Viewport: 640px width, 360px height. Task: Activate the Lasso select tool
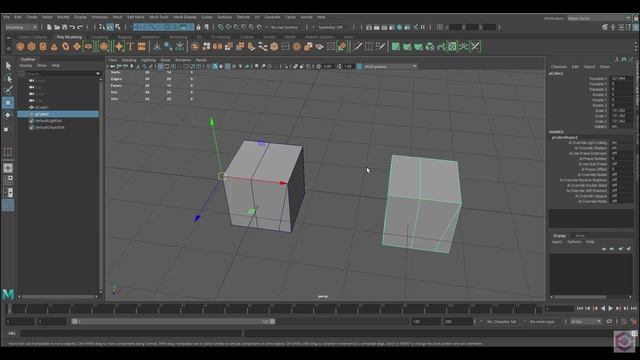click(x=8, y=78)
